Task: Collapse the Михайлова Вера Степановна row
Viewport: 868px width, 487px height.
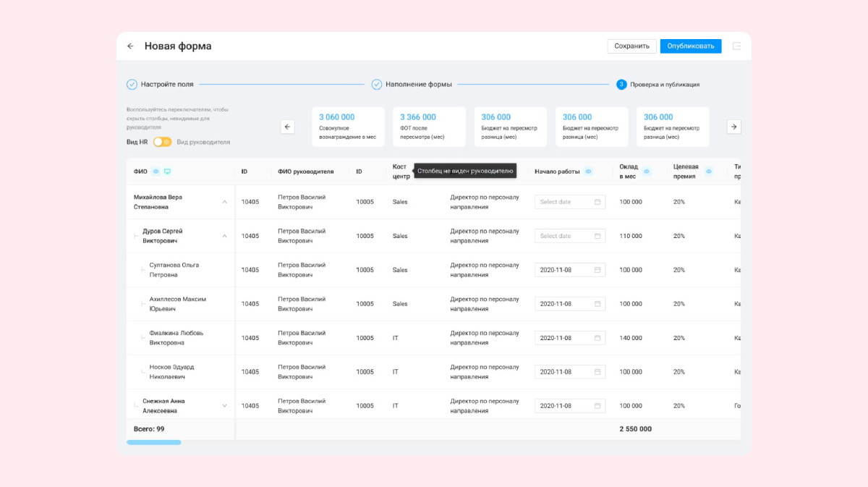Action: 224,202
